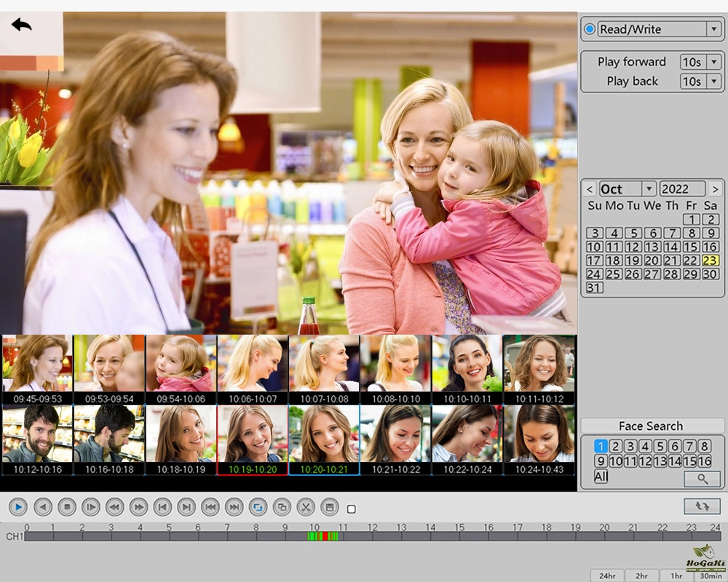
Task: Click the scissors clip icon
Action: [306, 507]
